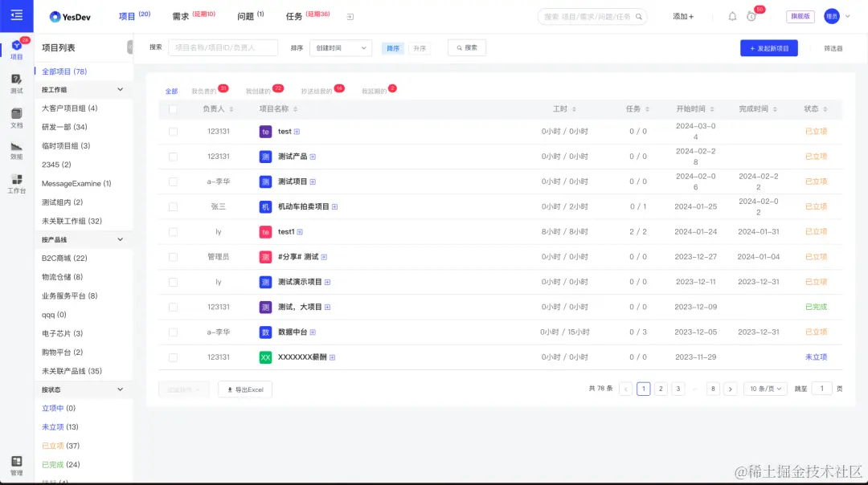Select all projects via header checkbox
The width and height of the screenshot is (868, 485).
pyautogui.click(x=173, y=109)
